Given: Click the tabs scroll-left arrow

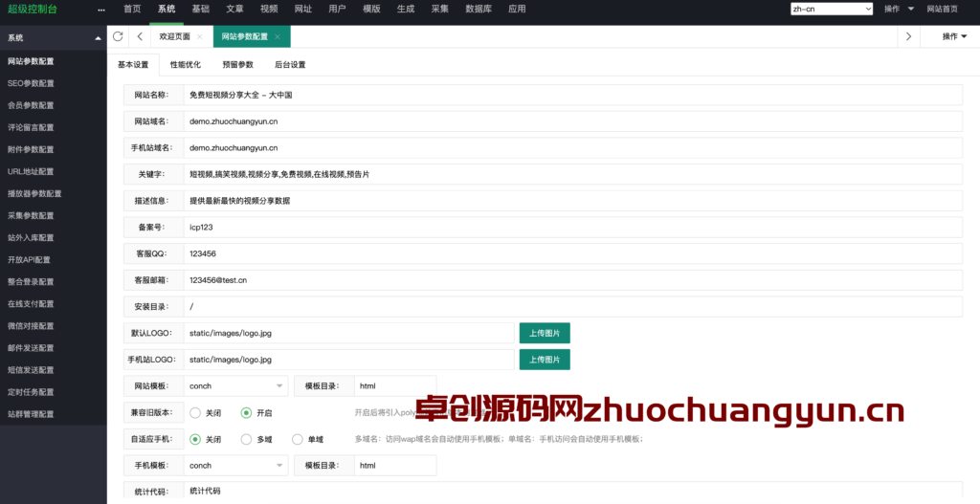Looking at the screenshot, I should pyautogui.click(x=140, y=36).
